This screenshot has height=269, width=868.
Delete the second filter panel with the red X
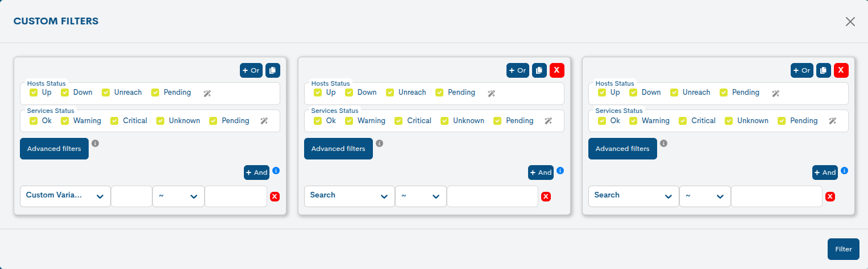[x=557, y=70]
